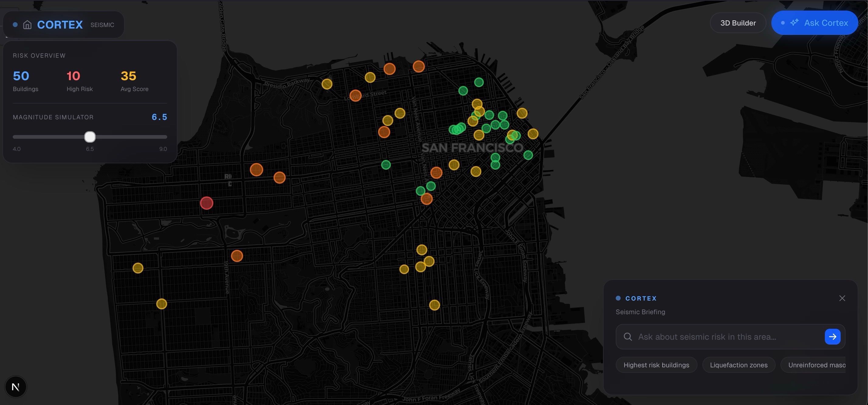The image size is (868, 405).
Task: Click the yellow marker near 19th Avenue west
Action: pos(161,304)
